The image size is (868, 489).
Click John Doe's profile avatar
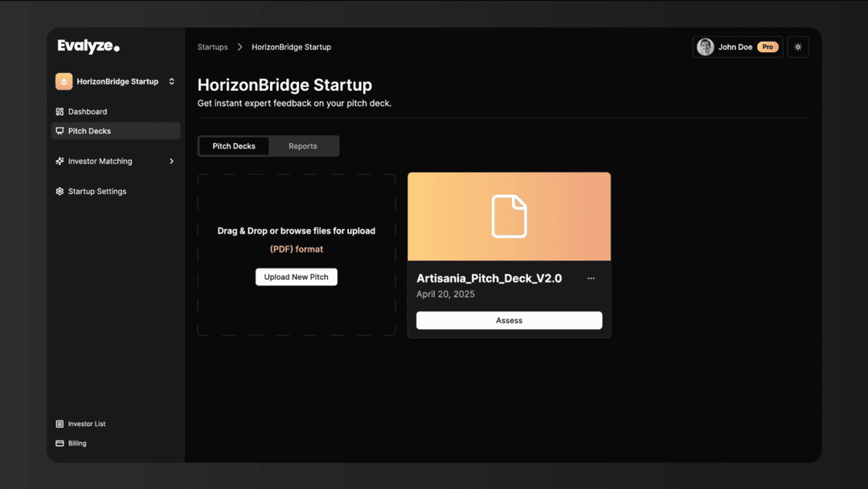pos(705,47)
